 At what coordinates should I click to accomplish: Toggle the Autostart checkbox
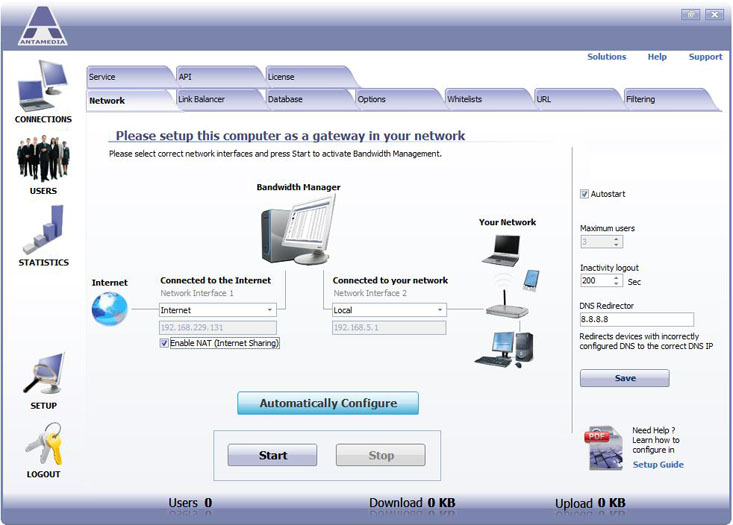pos(584,194)
